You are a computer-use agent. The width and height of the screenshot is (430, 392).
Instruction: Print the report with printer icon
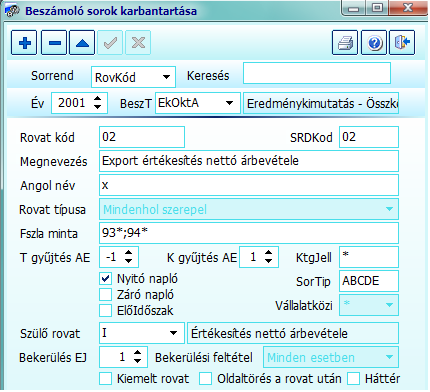[x=345, y=42]
